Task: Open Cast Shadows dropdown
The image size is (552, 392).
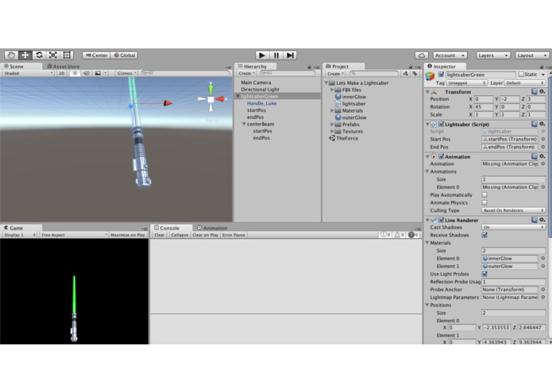Action: tap(513, 228)
